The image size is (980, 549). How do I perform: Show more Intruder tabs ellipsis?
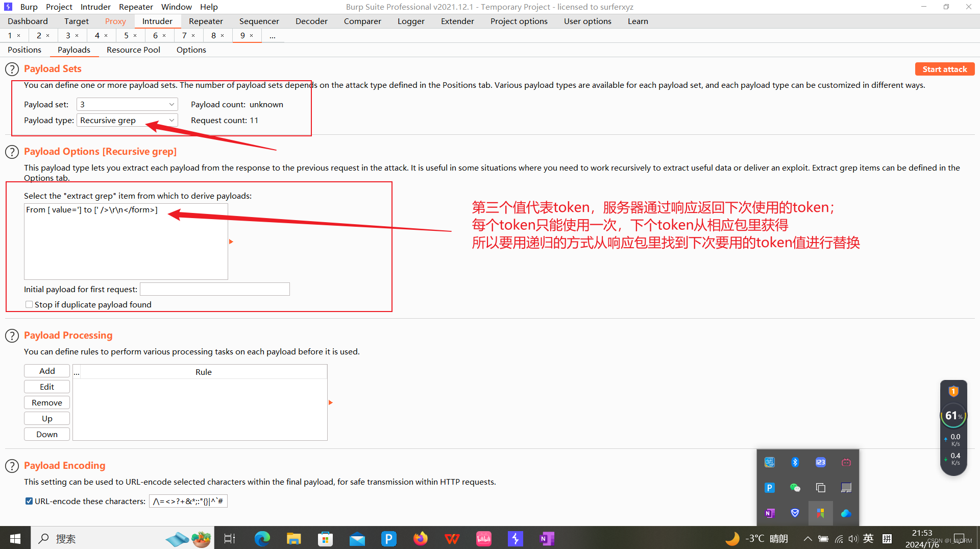point(273,36)
